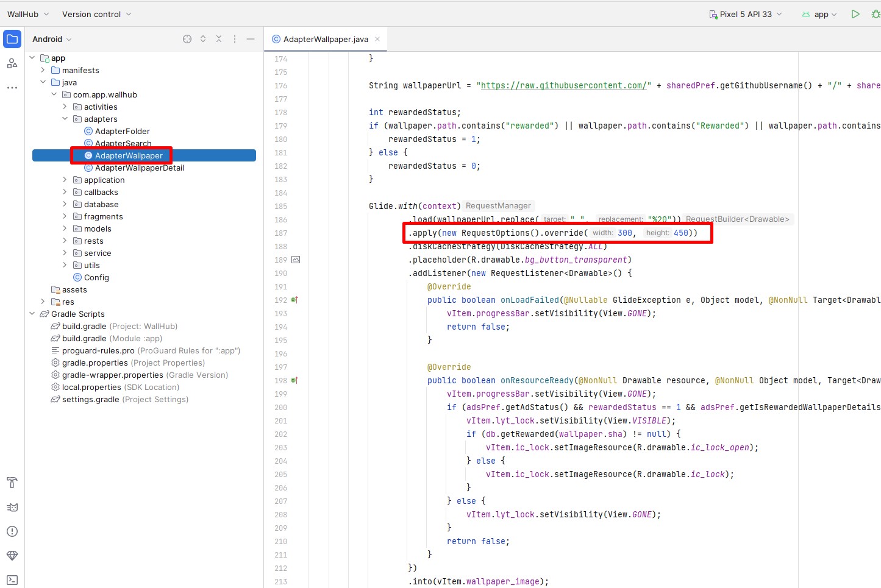Open build.gradle (Project: WallHub)
This screenshot has height=588, width=881.
pos(119,326)
